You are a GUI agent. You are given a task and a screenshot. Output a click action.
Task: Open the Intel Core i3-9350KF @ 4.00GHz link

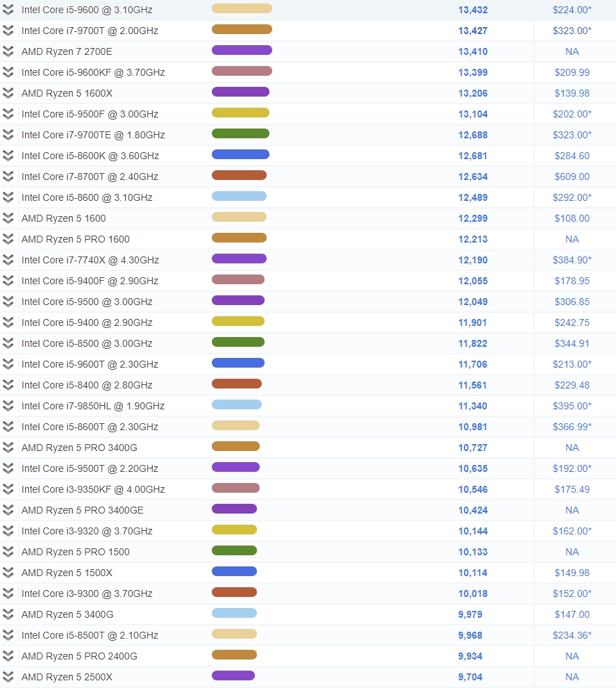pos(93,489)
